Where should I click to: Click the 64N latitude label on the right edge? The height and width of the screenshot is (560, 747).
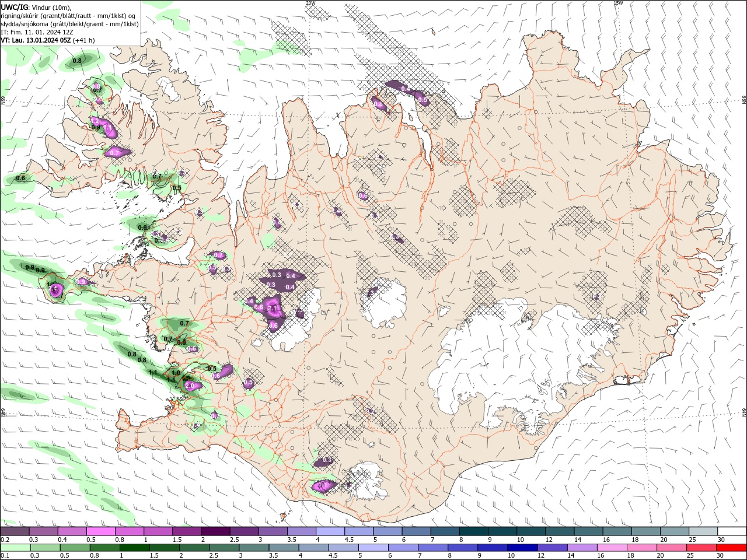(743, 412)
